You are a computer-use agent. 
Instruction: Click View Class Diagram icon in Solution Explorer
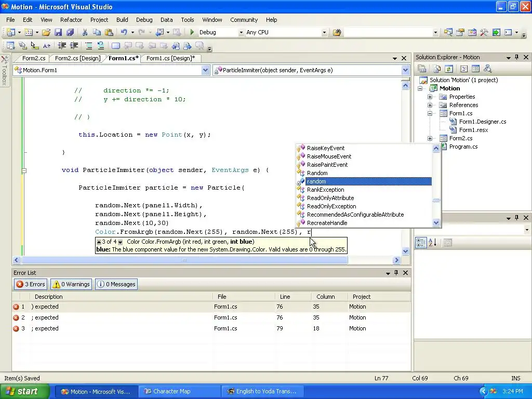pos(487,69)
